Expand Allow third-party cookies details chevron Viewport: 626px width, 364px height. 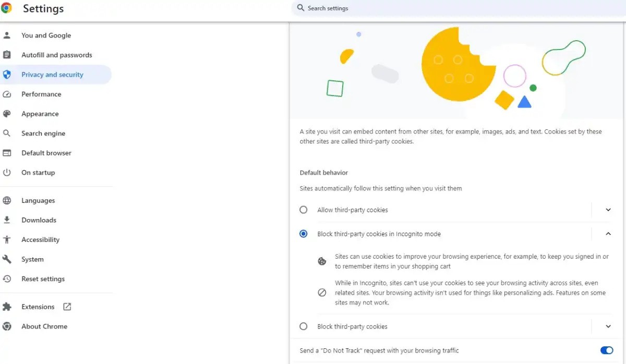[608, 210]
